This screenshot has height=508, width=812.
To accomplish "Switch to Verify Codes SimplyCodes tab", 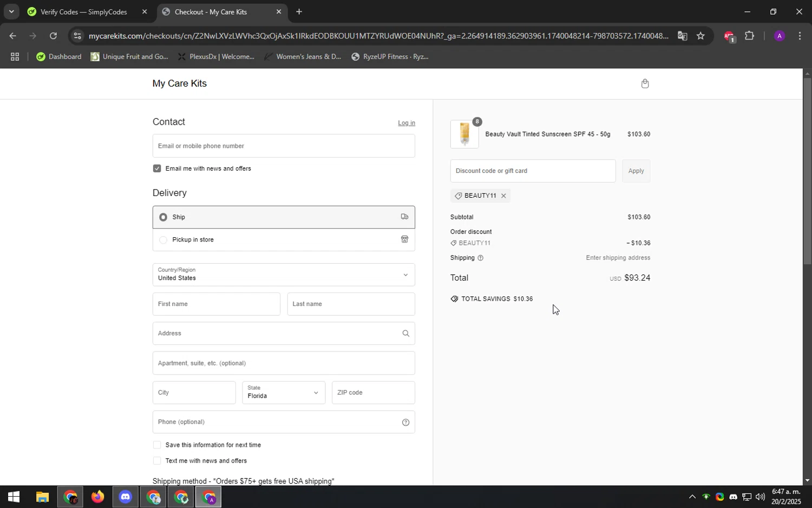I will (84, 11).
